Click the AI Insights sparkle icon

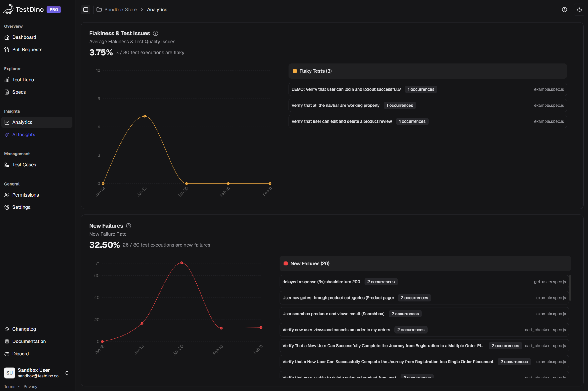pyautogui.click(x=7, y=135)
